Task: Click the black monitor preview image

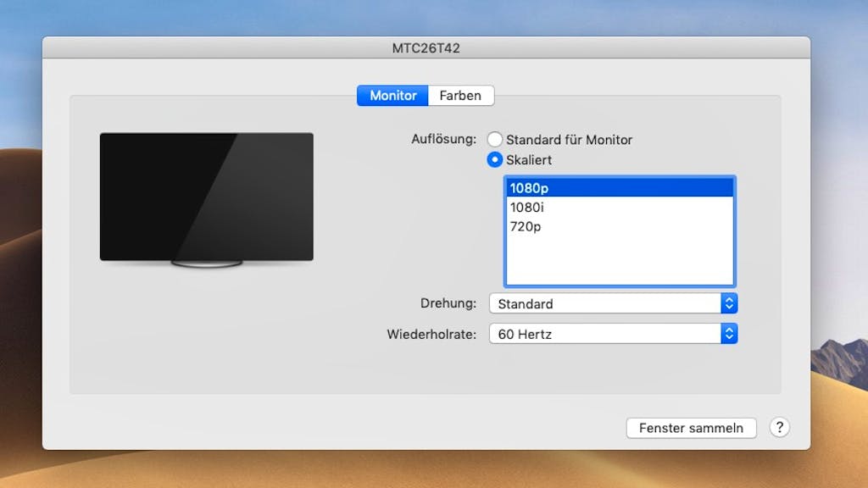Action: [x=206, y=197]
